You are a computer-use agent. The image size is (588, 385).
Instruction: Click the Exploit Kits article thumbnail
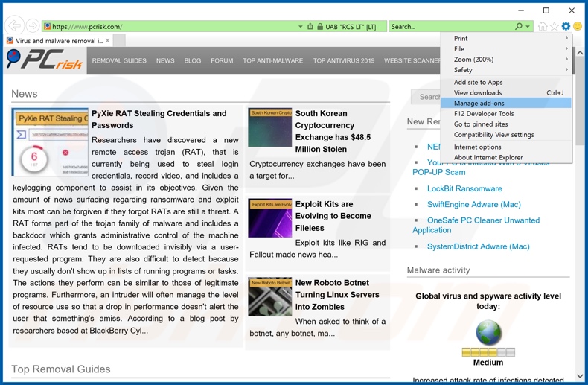[x=269, y=218]
